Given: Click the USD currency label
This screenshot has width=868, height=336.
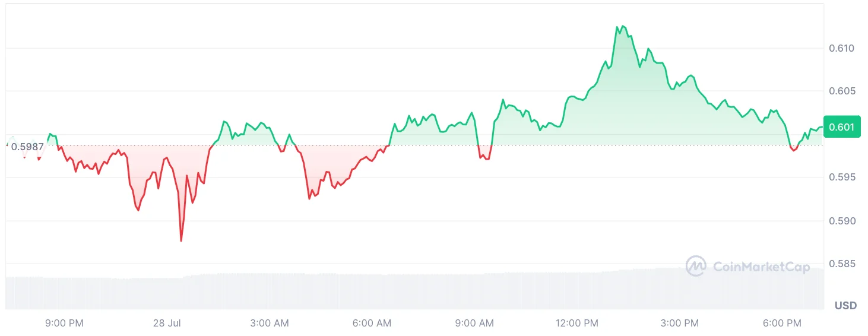Looking at the screenshot, I should tap(845, 306).
